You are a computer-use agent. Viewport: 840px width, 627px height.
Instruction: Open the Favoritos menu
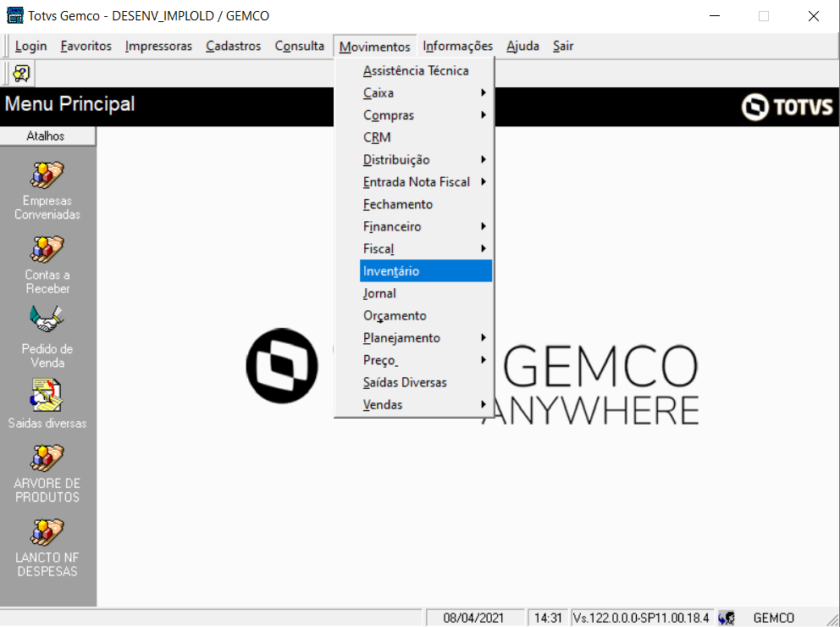(86, 46)
